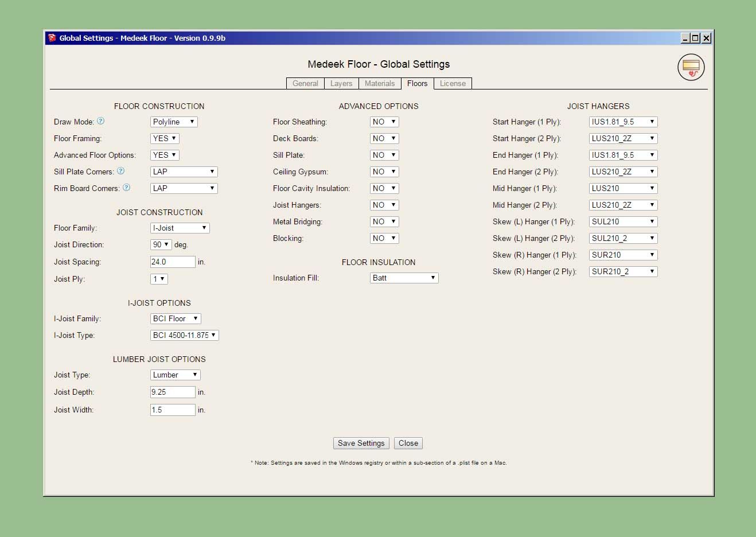Click the Close button at bottom
This screenshot has height=537, width=756.
click(x=408, y=443)
